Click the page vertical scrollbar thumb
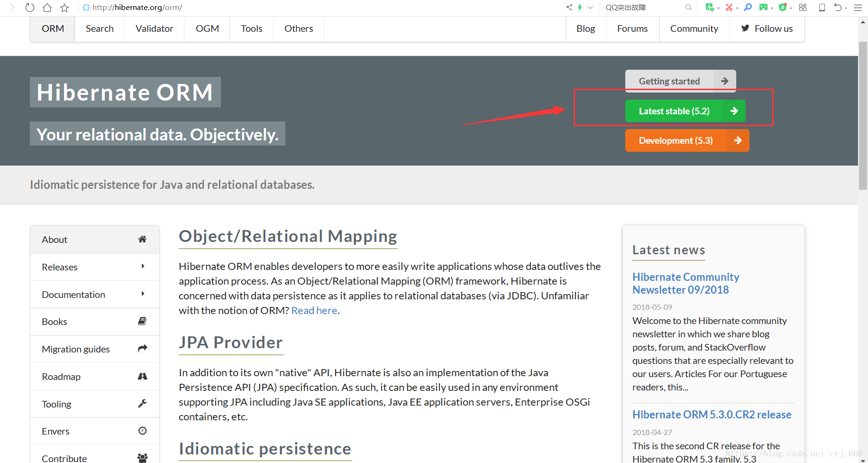This screenshot has height=463, width=868. pyautogui.click(x=863, y=116)
